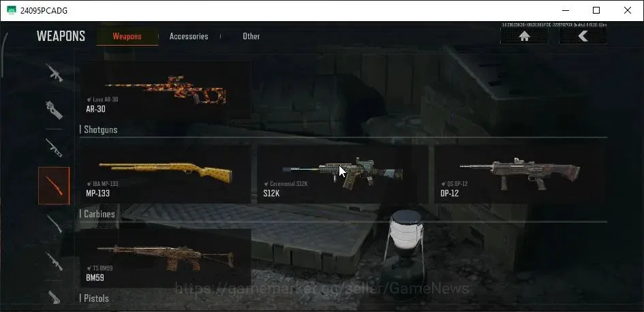Click the S12K weapon name label
644x312 pixels.
pyautogui.click(x=271, y=193)
